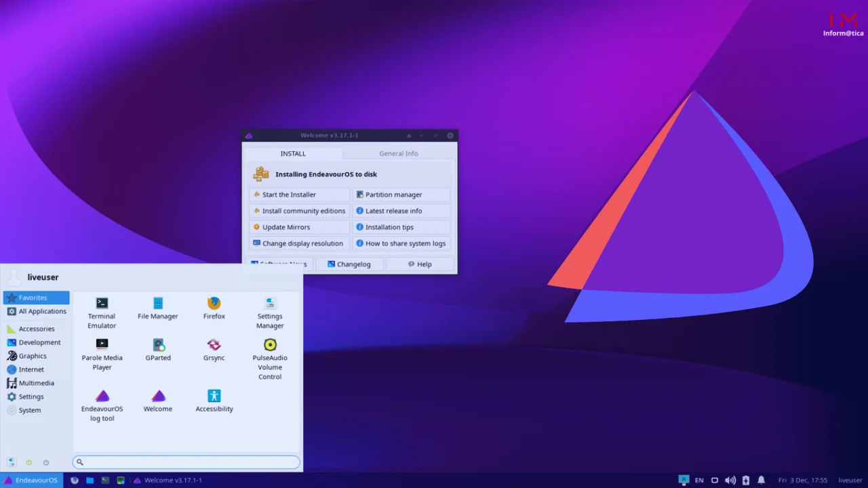The width and height of the screenshot is (868, 488).
Task: Launch Terminal Emulator from Favorites
Action: [102, 312]
